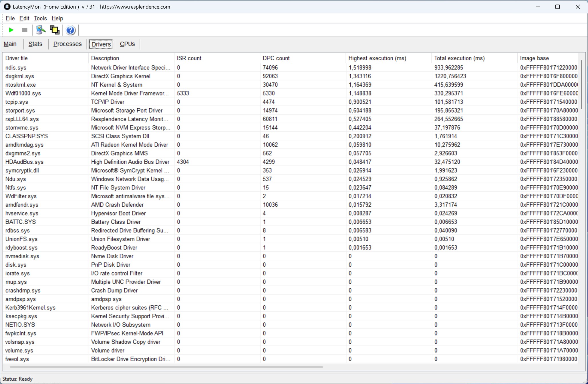
Task: Select the dxgkrnl.sys driver row
Action: 20,76
